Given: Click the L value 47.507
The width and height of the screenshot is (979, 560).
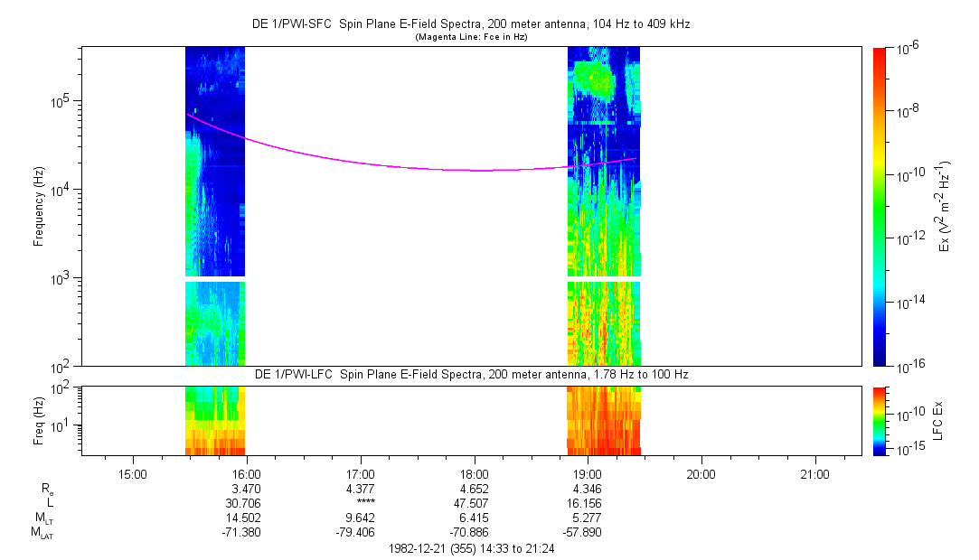Looking at the screenshot, I should (x=475, y=502).
